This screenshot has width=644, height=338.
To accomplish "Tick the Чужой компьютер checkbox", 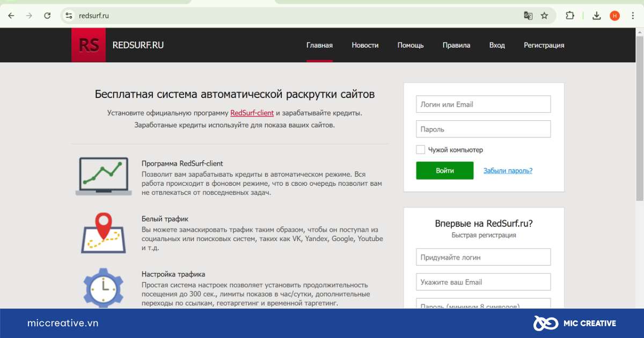I will pyautogui.click(x=421, y=150).
